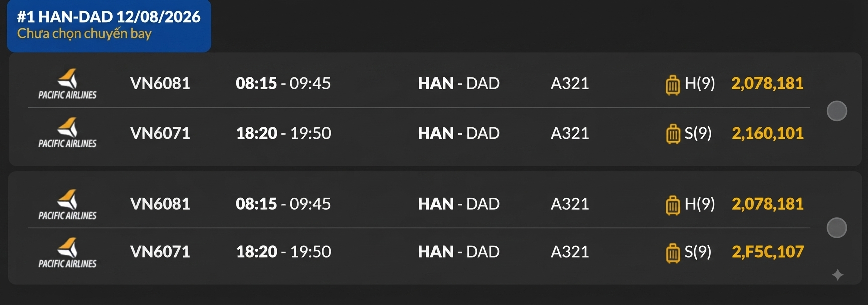
Task: Click Pacific Airlines logo of first VN6071 row
Action: pos(67,133)
